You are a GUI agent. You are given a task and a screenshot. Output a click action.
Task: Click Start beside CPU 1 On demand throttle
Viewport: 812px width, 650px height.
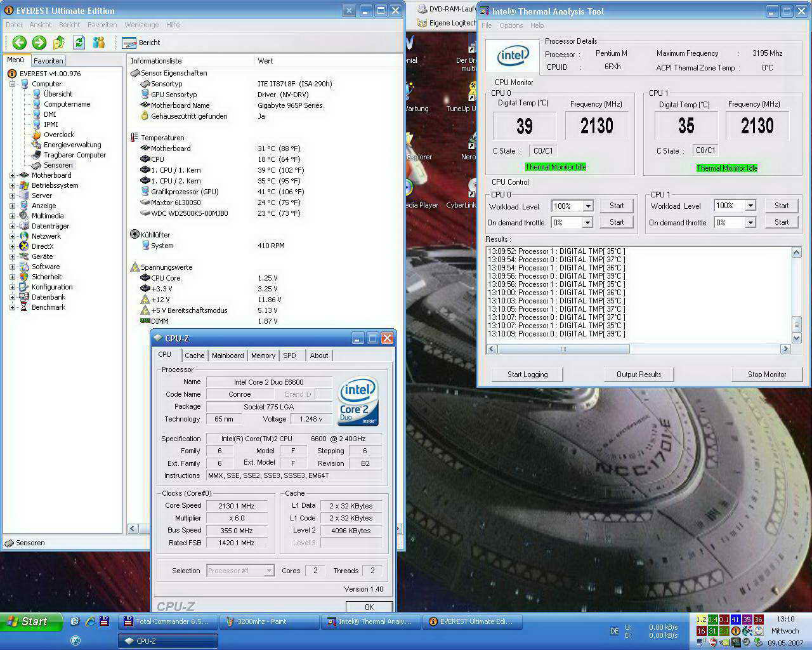tap(782, 222)
